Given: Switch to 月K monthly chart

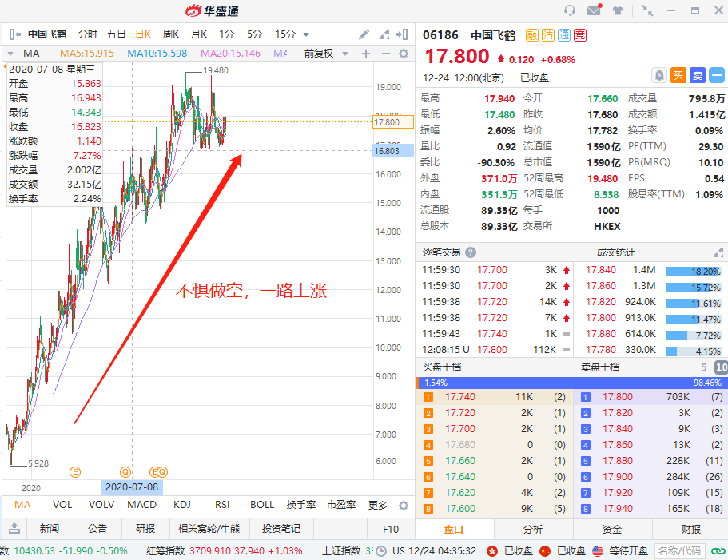Looking at the screenshot, I should [x=199, y=34].
